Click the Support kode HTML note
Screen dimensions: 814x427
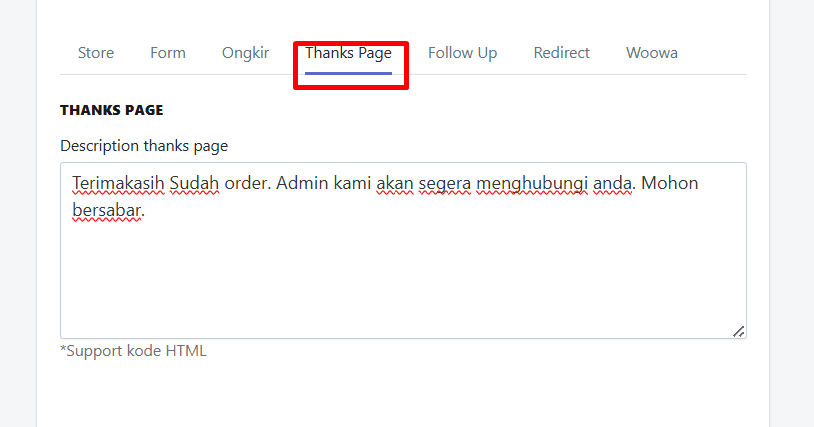[133, 351]
